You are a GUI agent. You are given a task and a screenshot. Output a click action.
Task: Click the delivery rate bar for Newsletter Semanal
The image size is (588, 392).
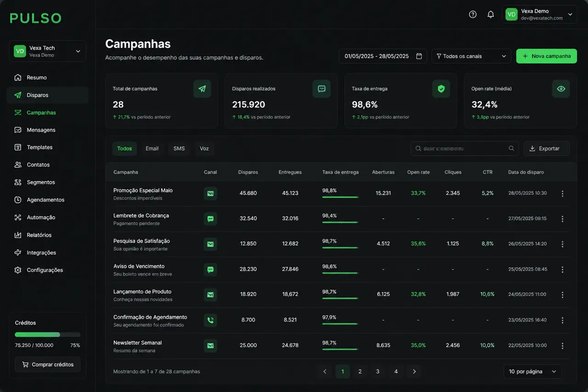pyautogui.click(x=340, y=349)
